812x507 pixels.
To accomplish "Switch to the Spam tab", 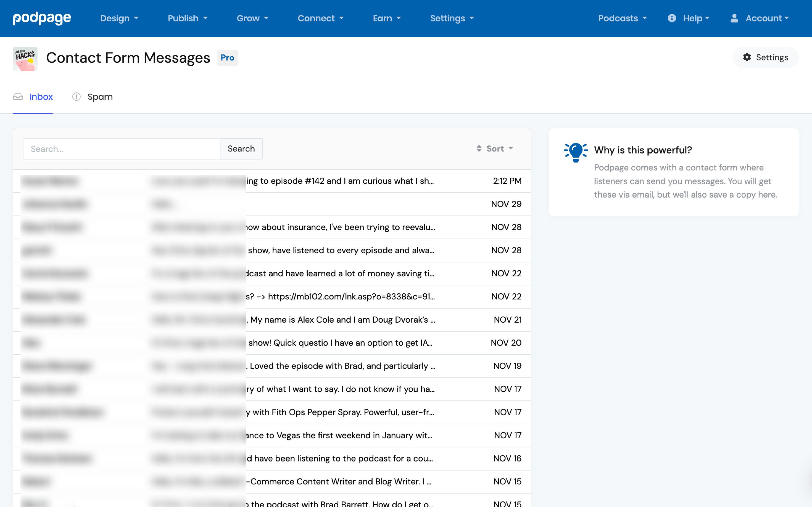I will [100, 97].
